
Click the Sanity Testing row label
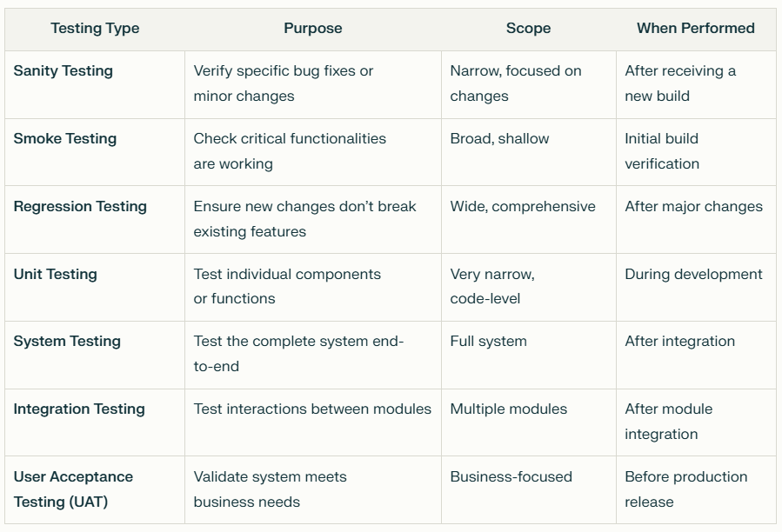(63, 70)
